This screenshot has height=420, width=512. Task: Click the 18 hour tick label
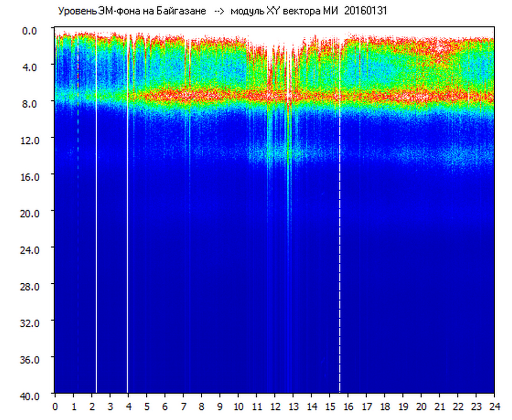[384, 406]
